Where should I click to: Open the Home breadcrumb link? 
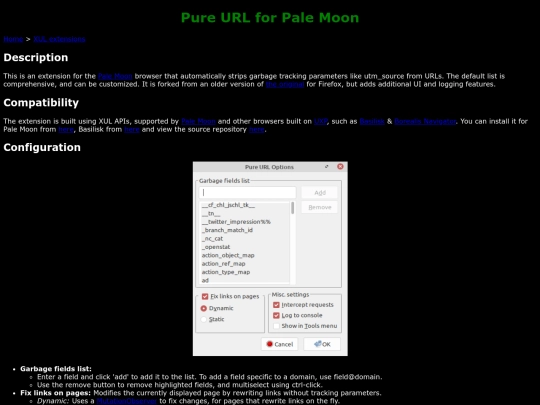[x=13, y=39]
